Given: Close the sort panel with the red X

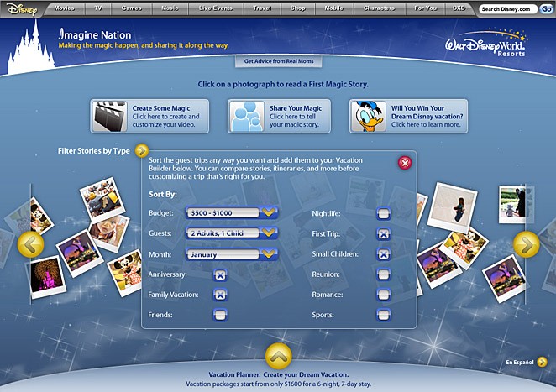Looking at the screenshot, I should (405, 163).
